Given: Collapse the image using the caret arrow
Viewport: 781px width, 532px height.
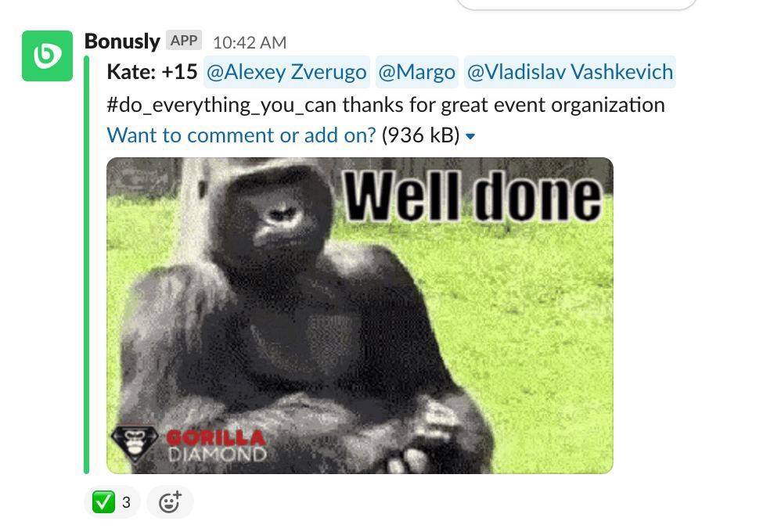Looking at the screenshot, I should (x=470, y=136).
